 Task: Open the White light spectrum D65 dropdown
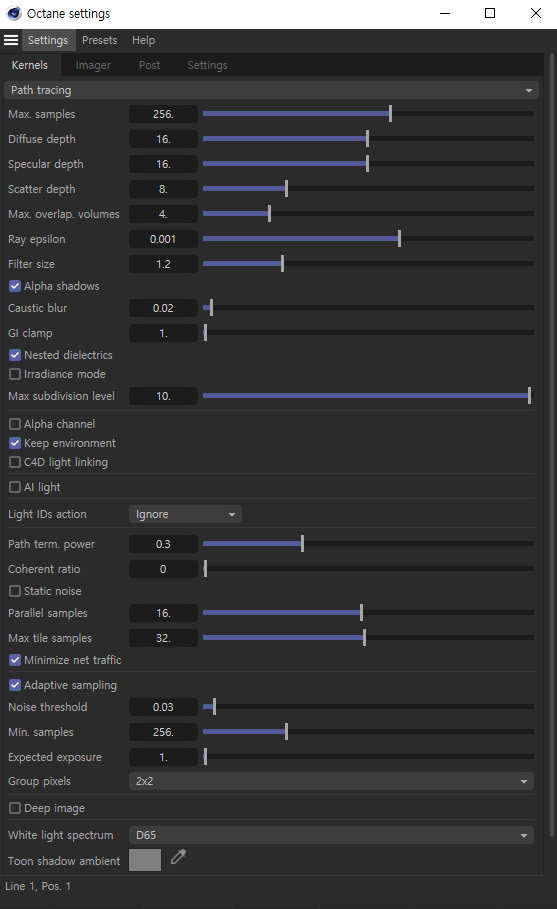[331, 835]
